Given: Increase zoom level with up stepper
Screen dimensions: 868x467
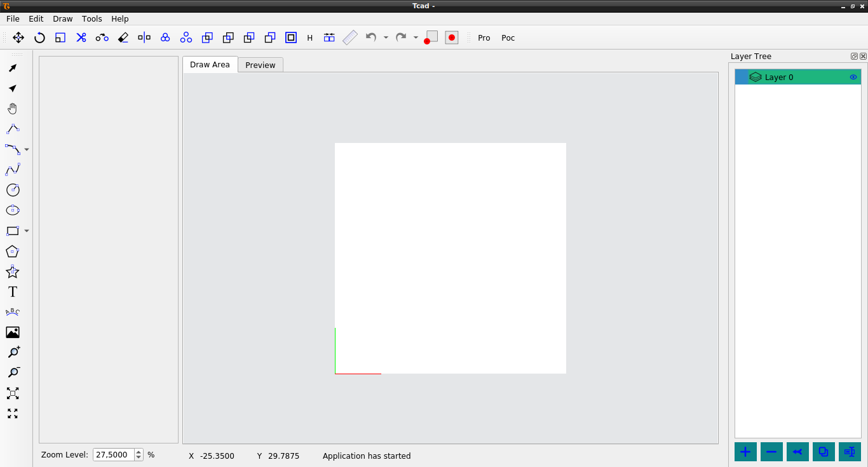Looking at the screenshot, I should [139, 452].
